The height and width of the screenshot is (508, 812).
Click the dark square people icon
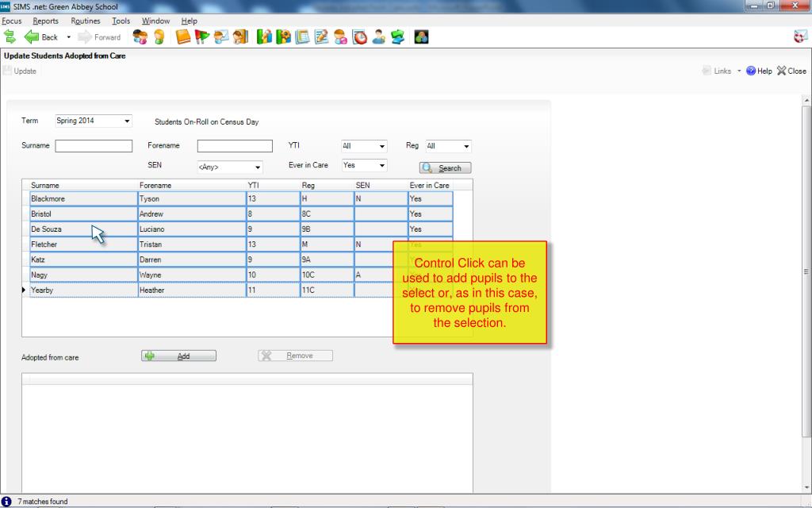point(422,37)
